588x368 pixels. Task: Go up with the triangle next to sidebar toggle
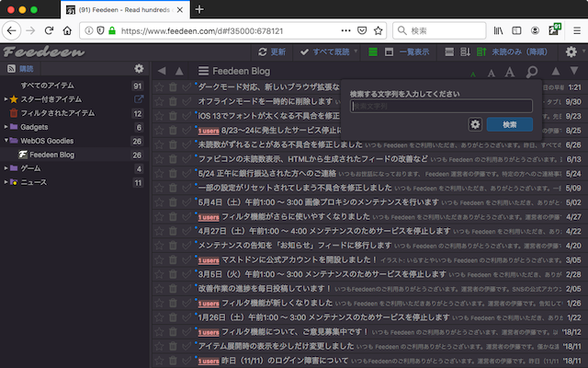(179, 71)
